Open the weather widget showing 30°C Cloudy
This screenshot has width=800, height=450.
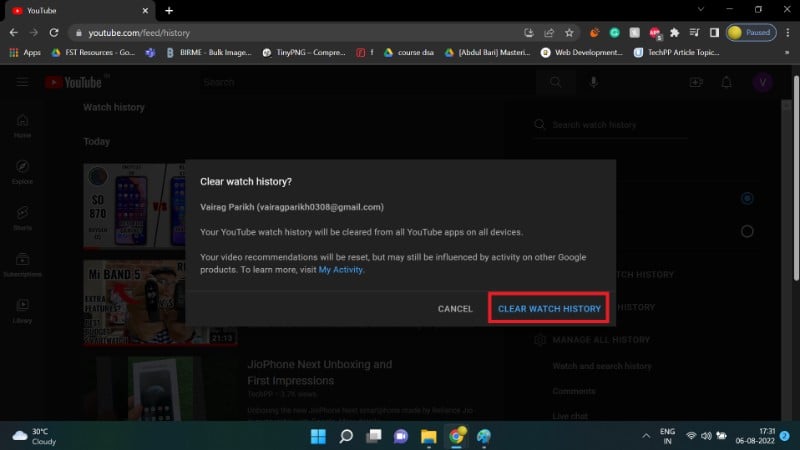pos(34,436)
